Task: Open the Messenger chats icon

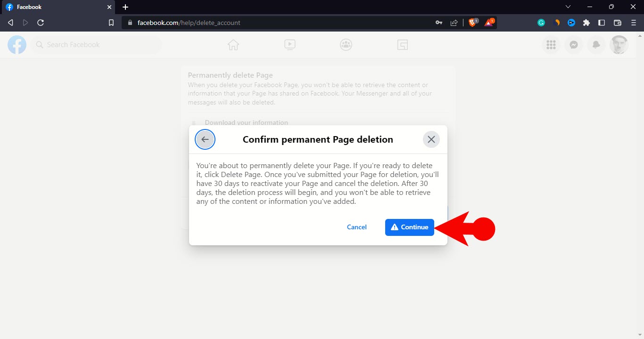Action: [574, 45]
